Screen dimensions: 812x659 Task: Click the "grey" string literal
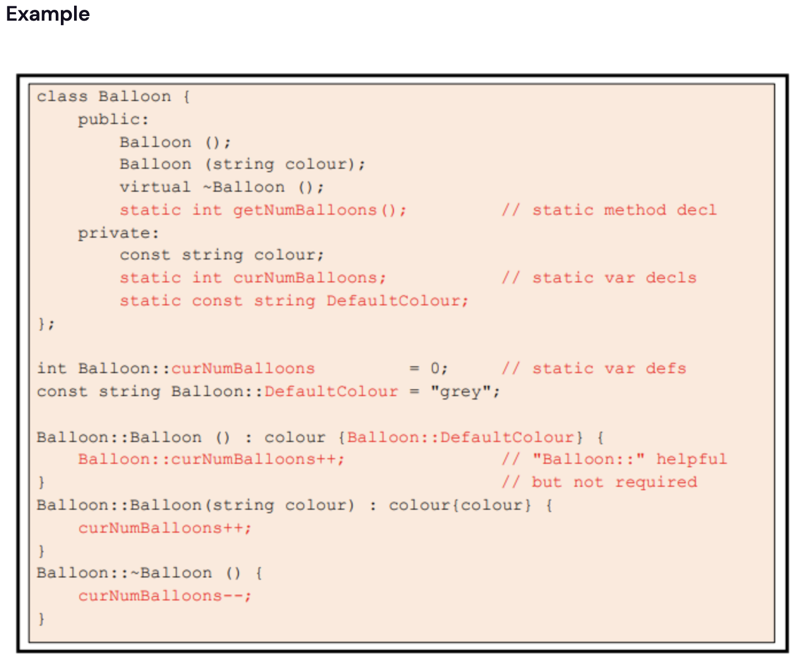[466, 391]
